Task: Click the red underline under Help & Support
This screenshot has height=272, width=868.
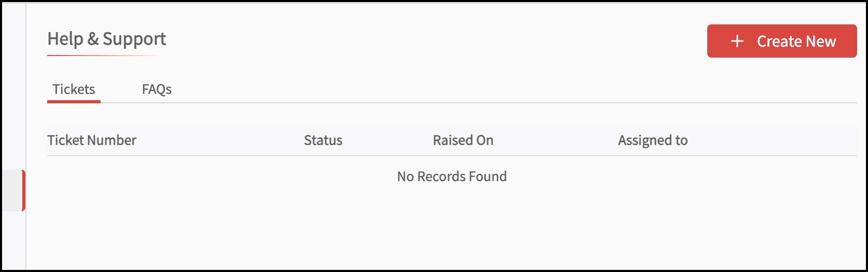Action: point(104,55)
